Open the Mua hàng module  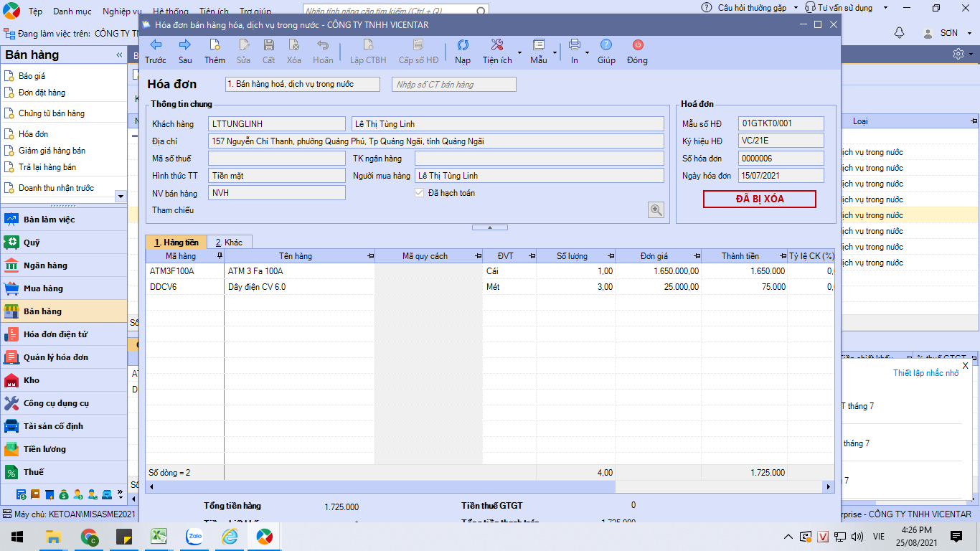64,288
